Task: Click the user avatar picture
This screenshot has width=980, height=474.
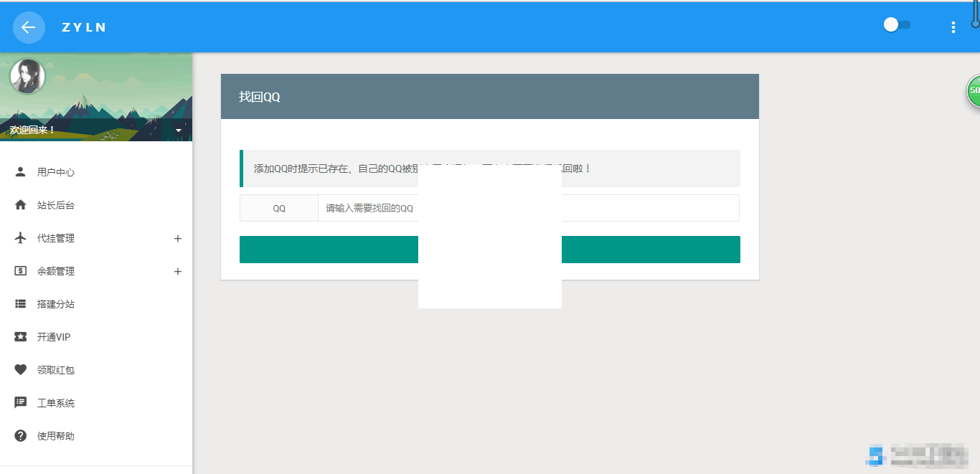Action: 27,77
